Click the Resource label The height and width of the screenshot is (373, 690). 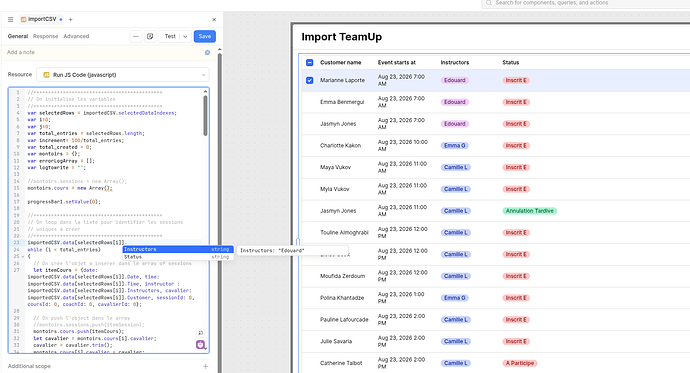click(x=20, y=74)
